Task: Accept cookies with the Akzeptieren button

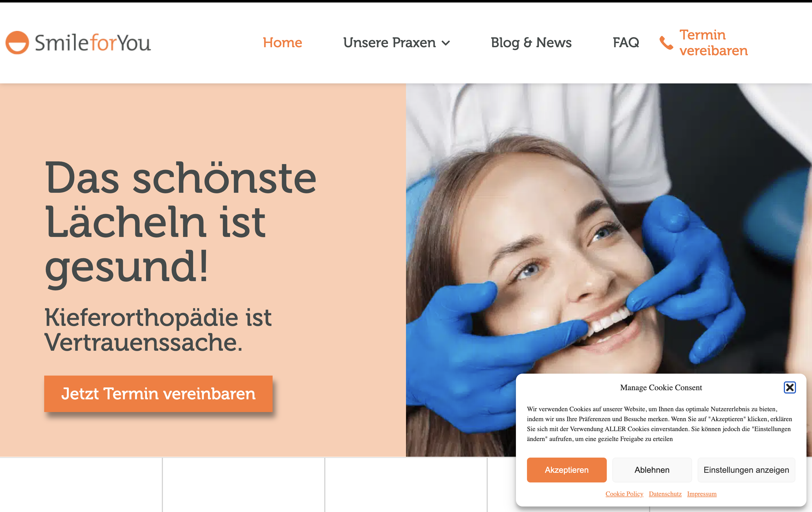Action: (x=566, y=470)
